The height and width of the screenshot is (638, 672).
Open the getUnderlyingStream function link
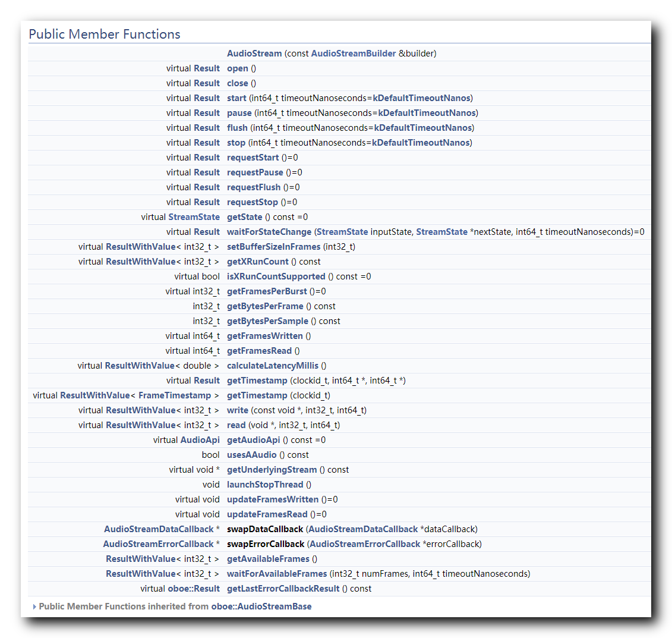(x=272, y=470)
